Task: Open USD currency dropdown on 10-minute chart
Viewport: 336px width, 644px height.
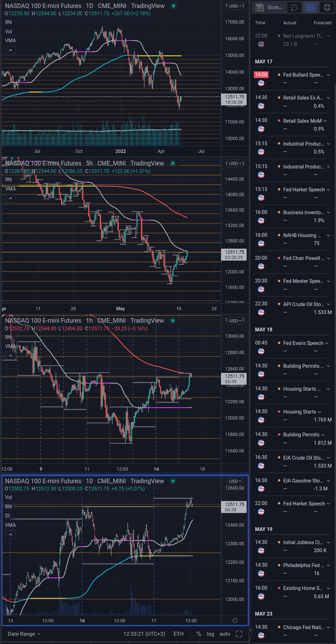Action: point(235,481)
